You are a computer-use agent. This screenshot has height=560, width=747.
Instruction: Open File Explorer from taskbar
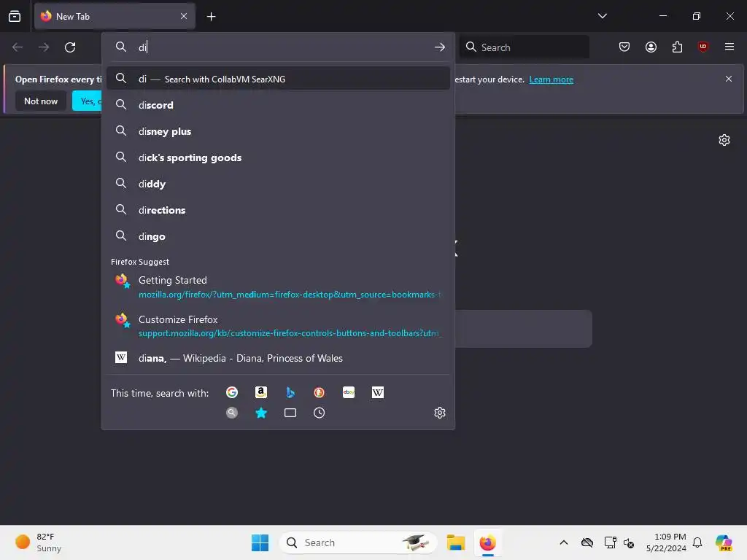tap(456, 542)
